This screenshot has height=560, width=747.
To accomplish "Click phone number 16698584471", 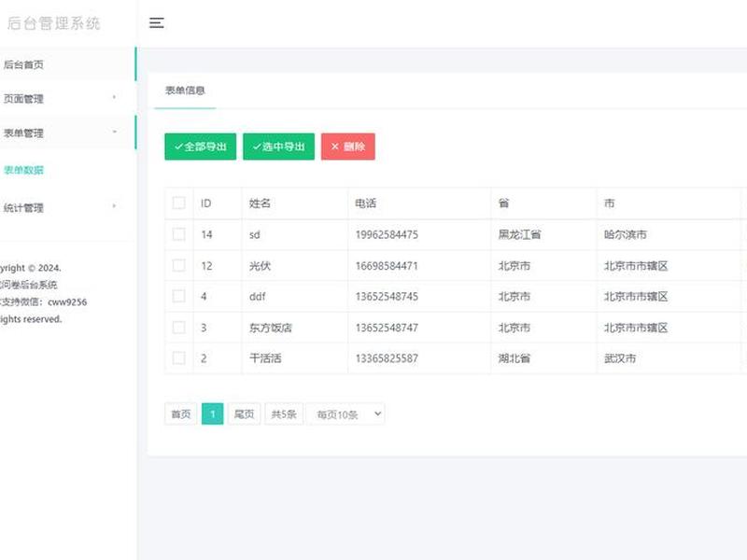I will pyautogui.click(x=387, y=266).
